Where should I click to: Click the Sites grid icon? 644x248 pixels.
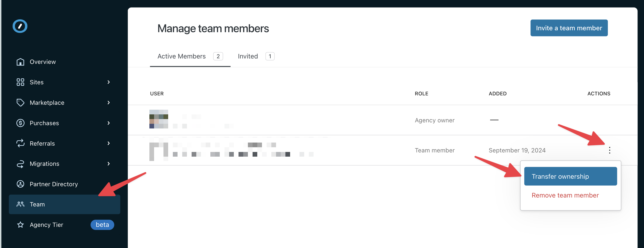tap(20, 82)
